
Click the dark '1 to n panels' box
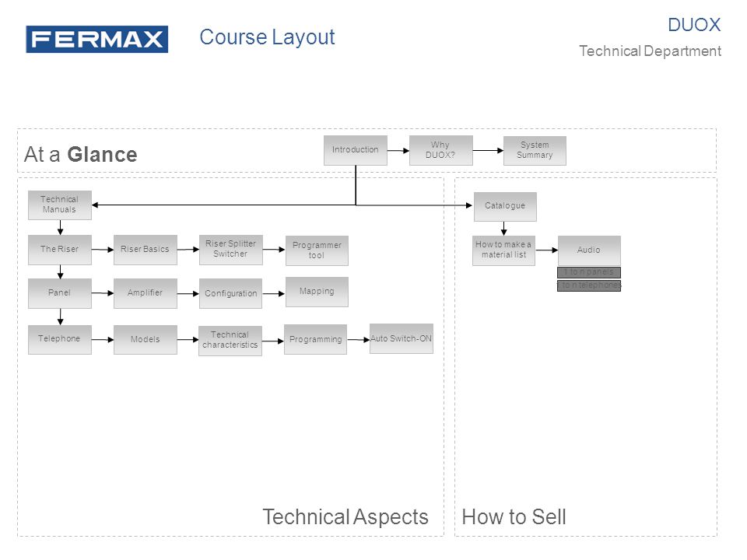589,272
